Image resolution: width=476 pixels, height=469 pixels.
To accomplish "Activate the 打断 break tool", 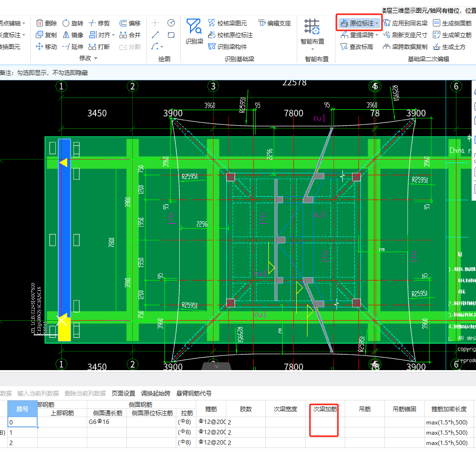I will 99,47.
